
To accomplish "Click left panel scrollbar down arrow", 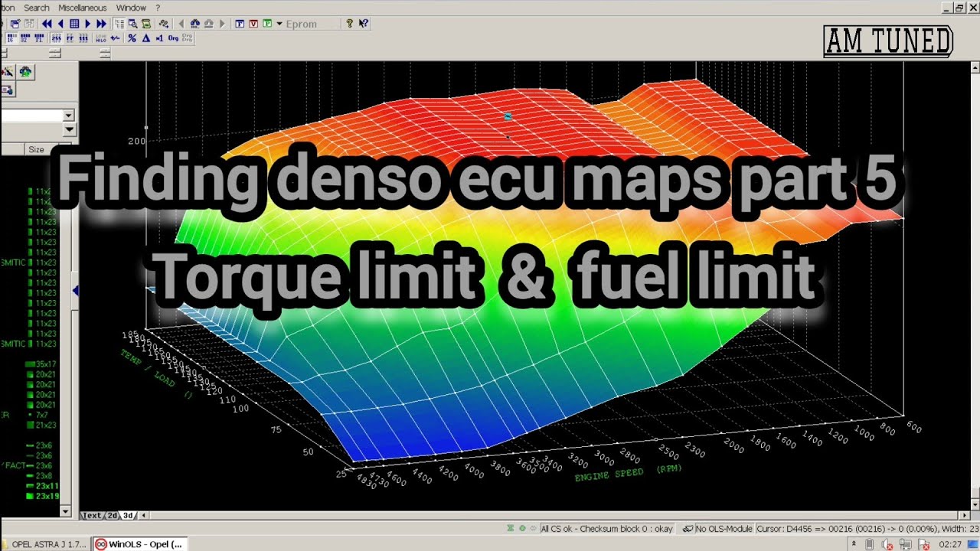I will coord(65,510).
